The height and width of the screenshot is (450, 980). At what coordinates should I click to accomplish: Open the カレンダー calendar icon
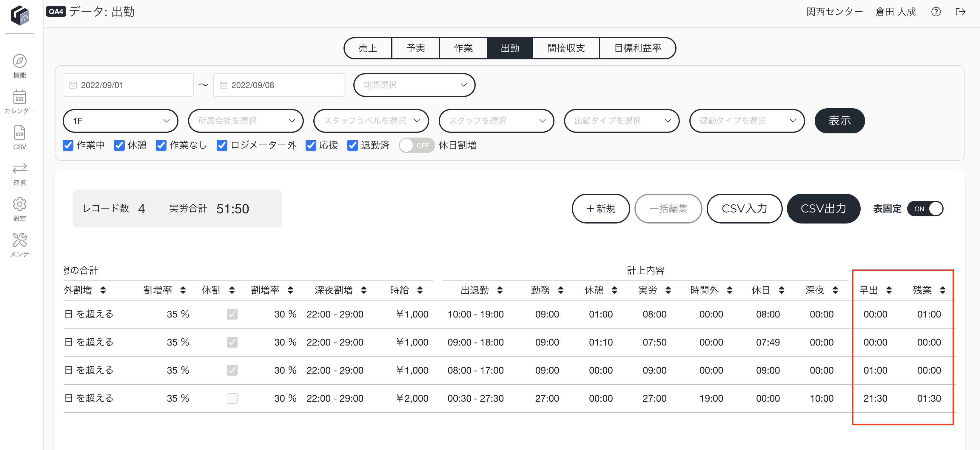19,97
